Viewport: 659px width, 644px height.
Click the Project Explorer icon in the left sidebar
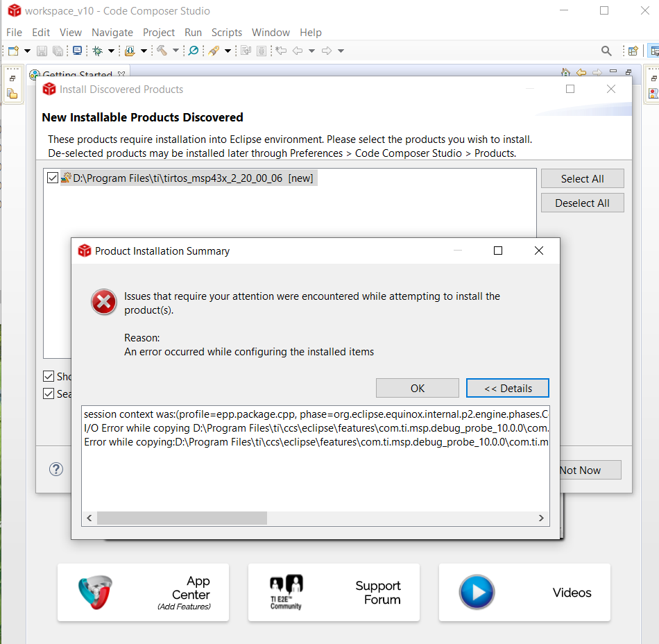(12, 94)
